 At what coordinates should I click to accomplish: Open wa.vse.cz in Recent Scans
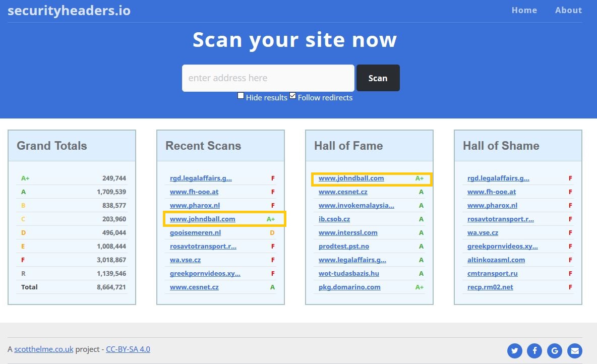pyautogui.click(x=185, y=260)
